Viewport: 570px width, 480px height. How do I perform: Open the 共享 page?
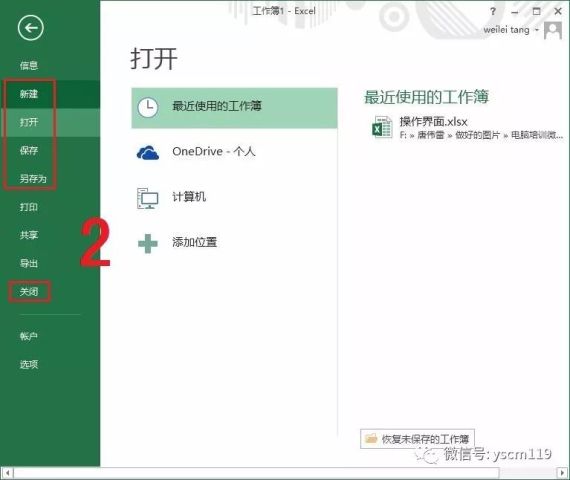29,235
